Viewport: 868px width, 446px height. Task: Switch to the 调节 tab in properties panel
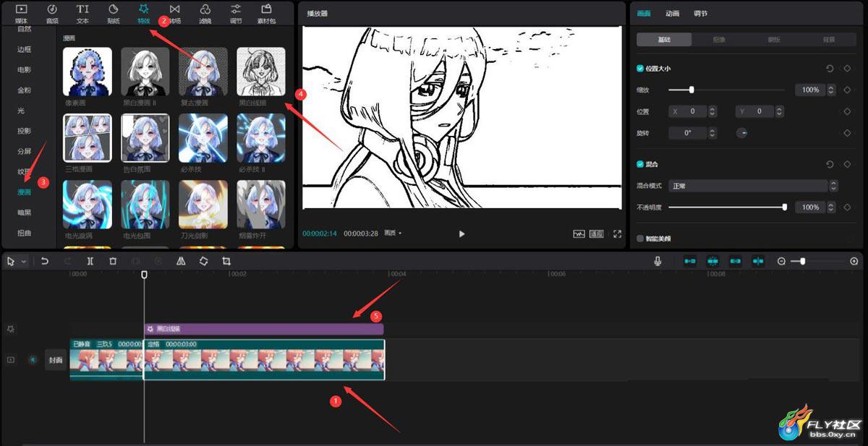700,13
